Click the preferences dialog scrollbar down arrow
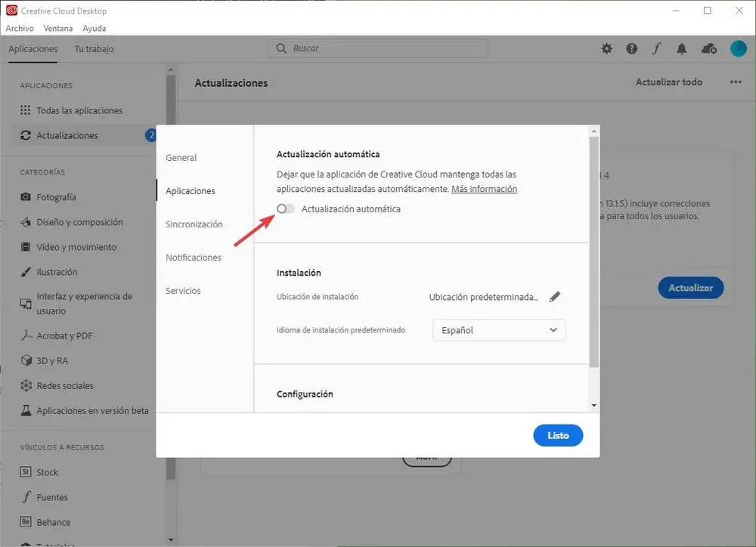The image size is (756, 547). 594,405
